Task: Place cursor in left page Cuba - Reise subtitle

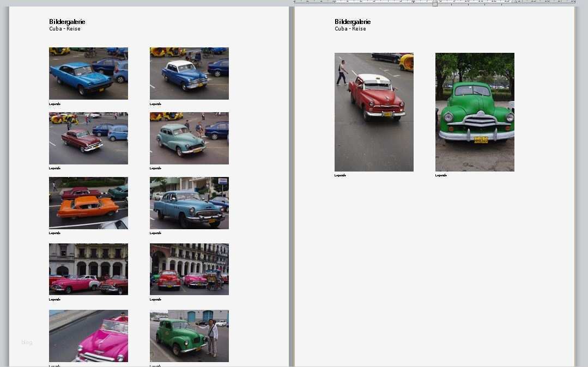Action: pos(65,29)
